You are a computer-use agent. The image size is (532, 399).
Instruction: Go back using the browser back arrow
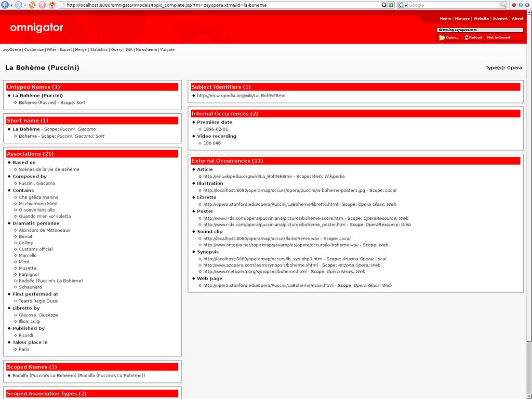point(5,5)
